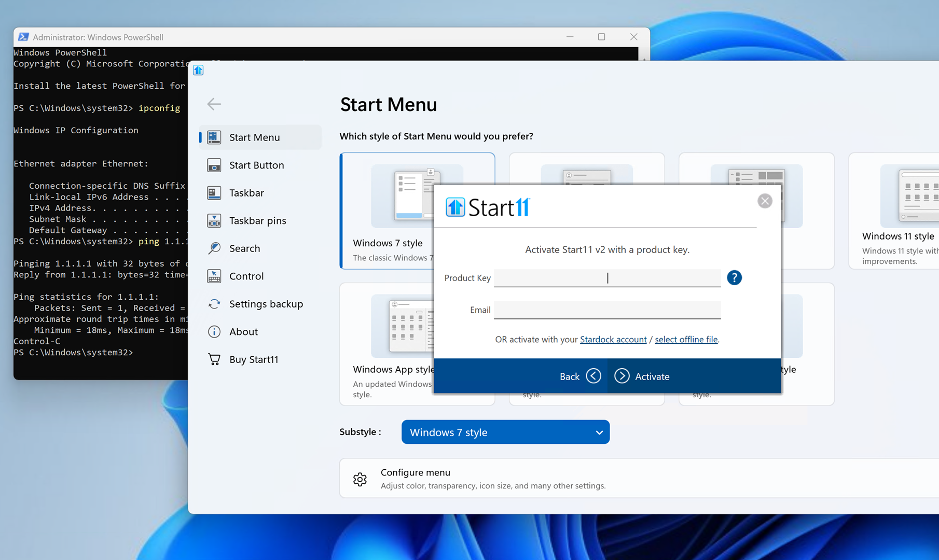Close the Start11 activation dialog
This screenshot has width=939, height=560.
click(x=764, y=201)
